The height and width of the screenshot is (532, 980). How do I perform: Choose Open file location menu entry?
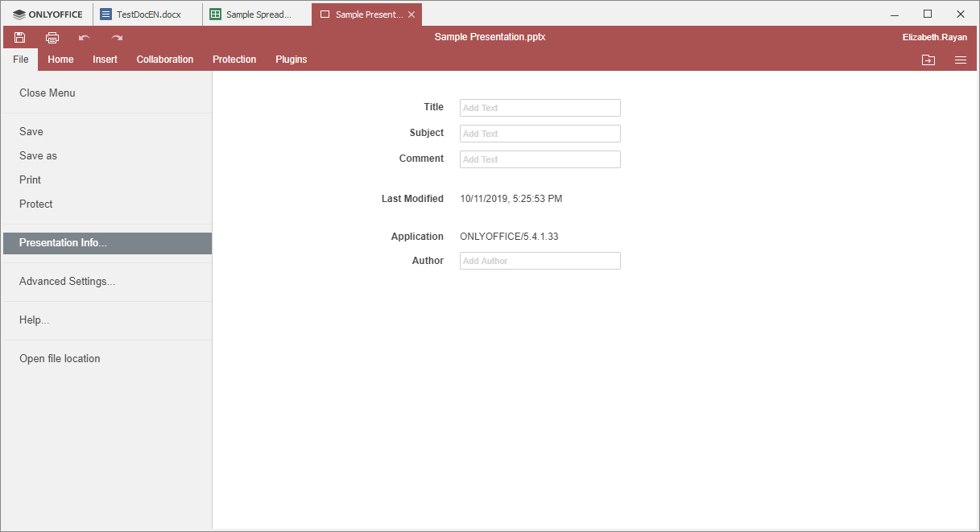[x=107, y=359]
